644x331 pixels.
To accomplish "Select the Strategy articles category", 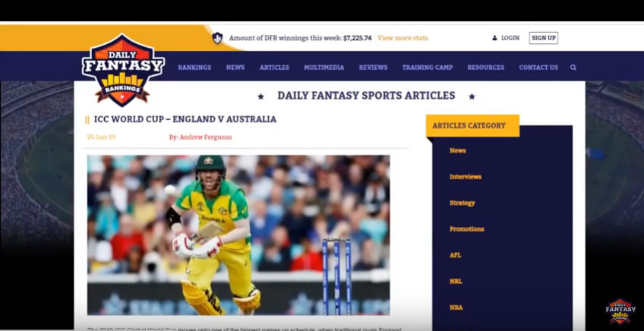I will tap(462, 203).
